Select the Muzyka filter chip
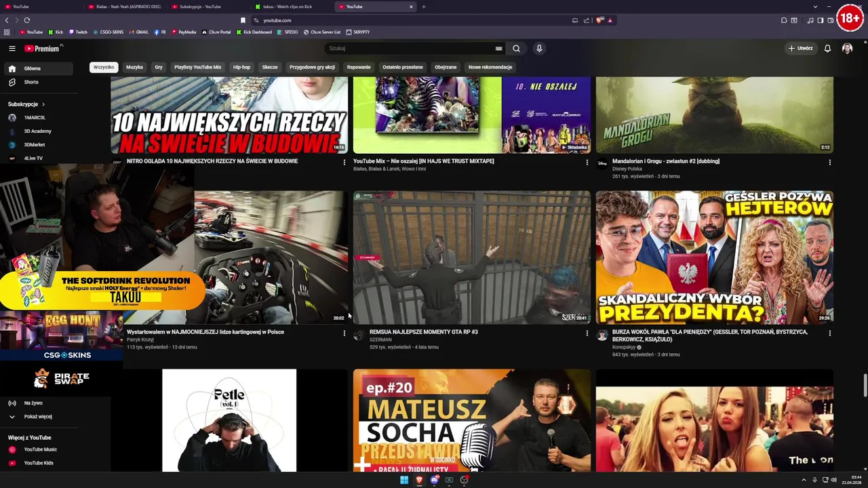The width and height of the screenshot is (868, 488). coord(134,67)
